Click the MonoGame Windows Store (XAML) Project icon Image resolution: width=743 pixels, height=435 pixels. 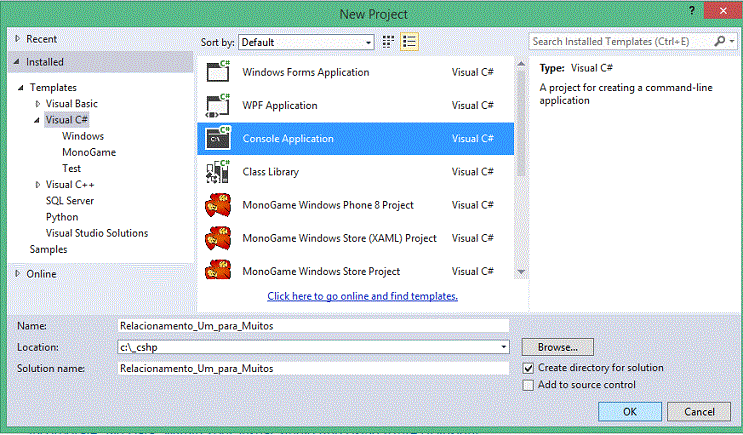click(x=218, y=238)
